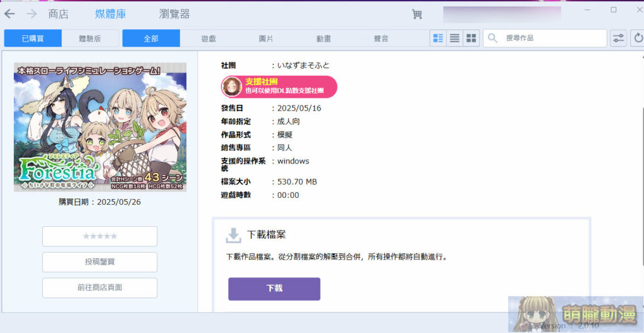The width and height of the screenshot is (644, 333).
Task: Click the circle avatar in 支援社團 banner
Action: tap(231, 87)
